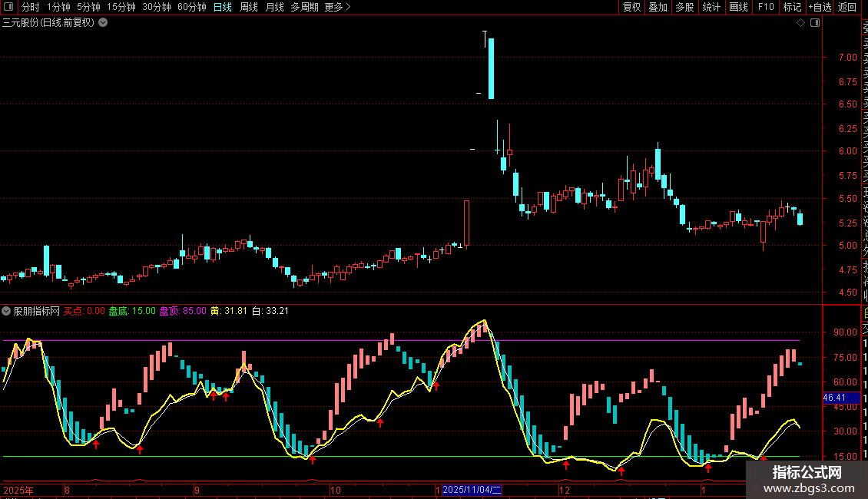Screen dimensions: 868x499
Task: Expand the indicator menu circle beside 股朋指标网
Action: (6, 311)
